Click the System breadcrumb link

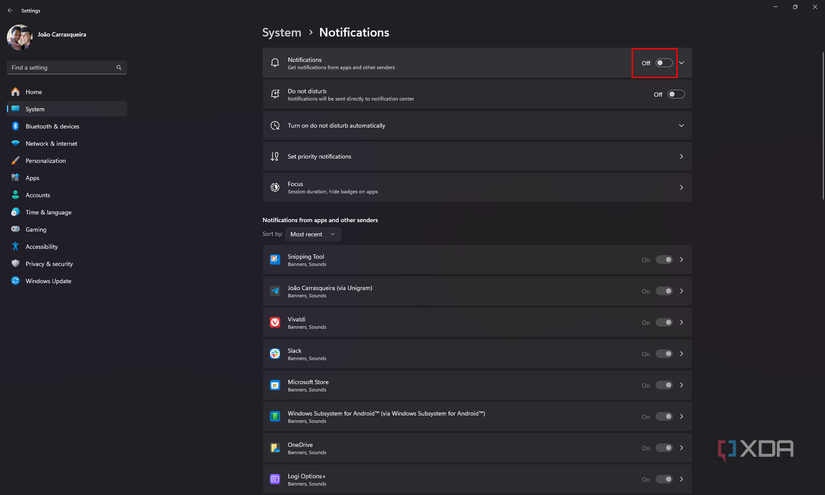[281, 32]
